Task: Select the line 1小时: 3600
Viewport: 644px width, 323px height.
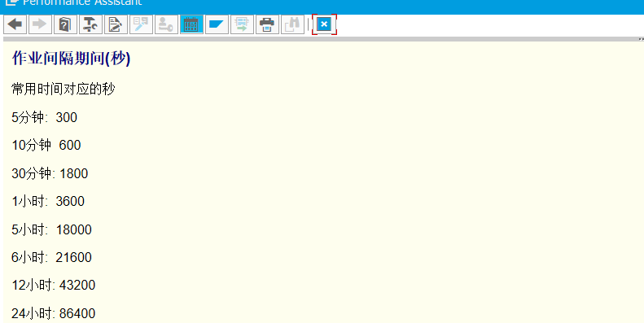Action: pos(48,201)
